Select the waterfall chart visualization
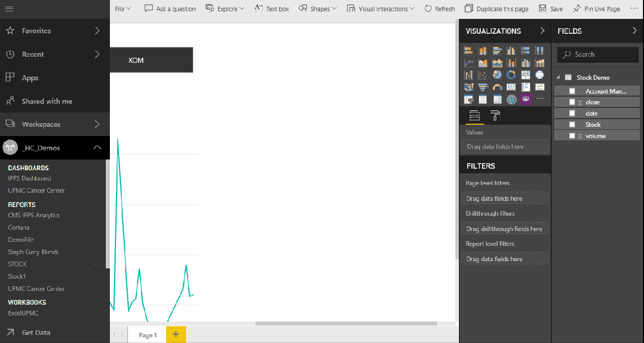This screenshot has width=644, height=343. (468, 75)
